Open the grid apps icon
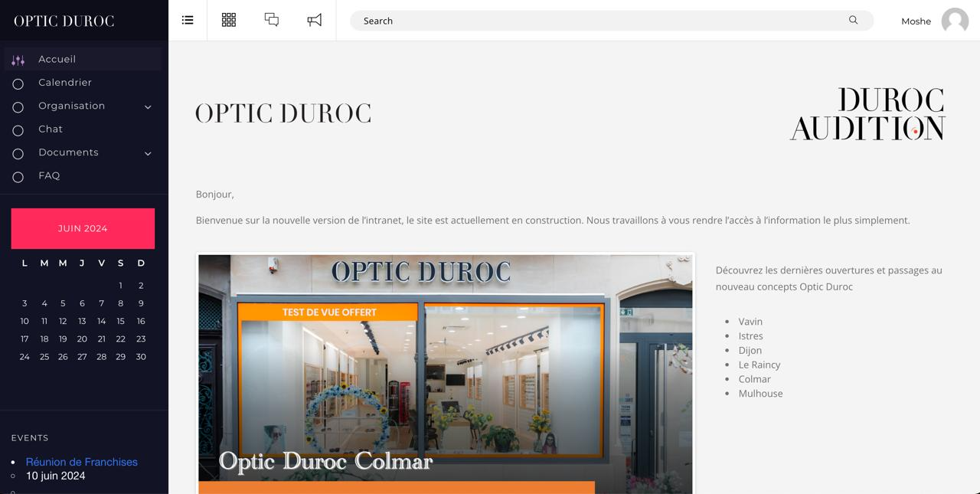This screenshot has width=980, height=494. (x=229, y=21)
